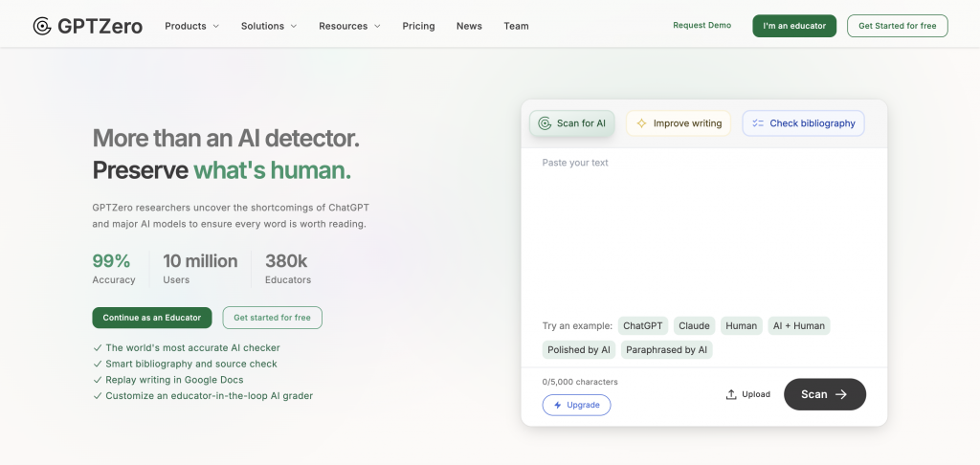Open the Check bibliography tab
The image size is (980, 465).
click(803, 123)
